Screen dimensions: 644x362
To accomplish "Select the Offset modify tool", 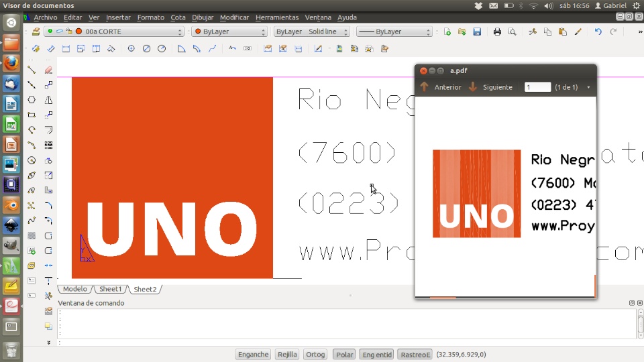I will [48, 130].
